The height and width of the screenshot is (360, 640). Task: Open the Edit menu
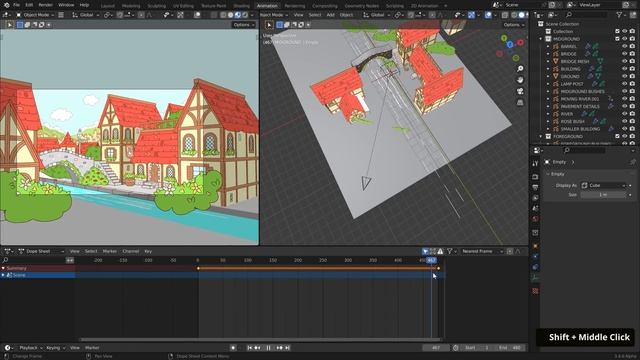29,5
